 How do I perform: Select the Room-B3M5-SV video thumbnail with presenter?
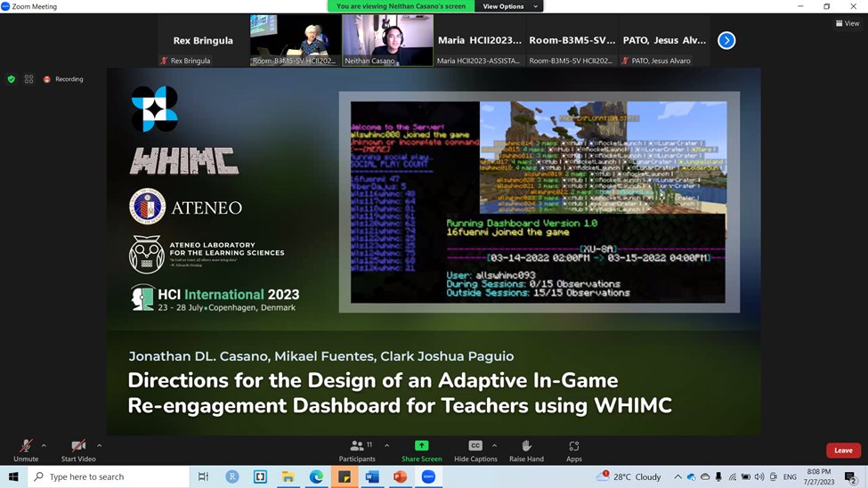(295, 40)
